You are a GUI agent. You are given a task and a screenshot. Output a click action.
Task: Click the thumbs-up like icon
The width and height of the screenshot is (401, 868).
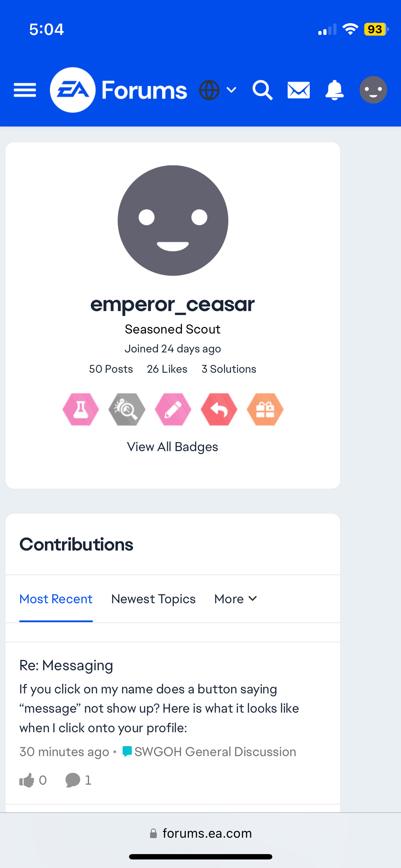click(x=27, y=780)
